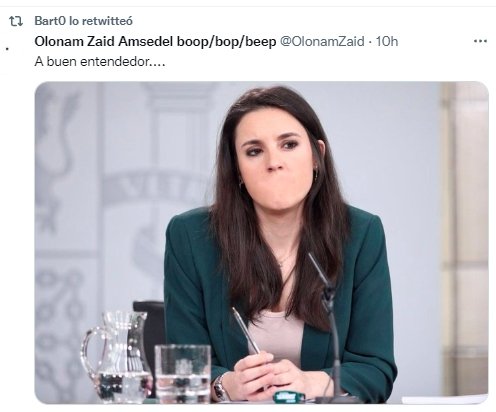The image size is (496, 412).
Task: Click the microphone stand in the photo
Action: click(328, 327)
